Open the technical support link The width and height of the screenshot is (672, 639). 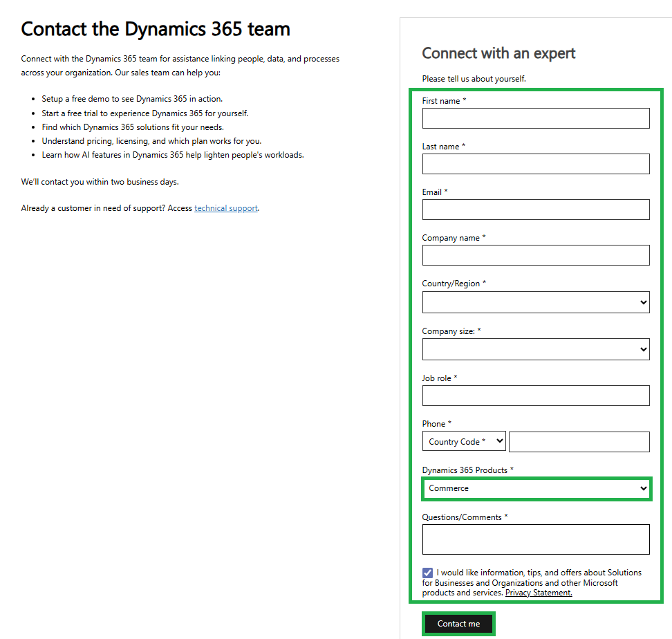tap(226, 208)
